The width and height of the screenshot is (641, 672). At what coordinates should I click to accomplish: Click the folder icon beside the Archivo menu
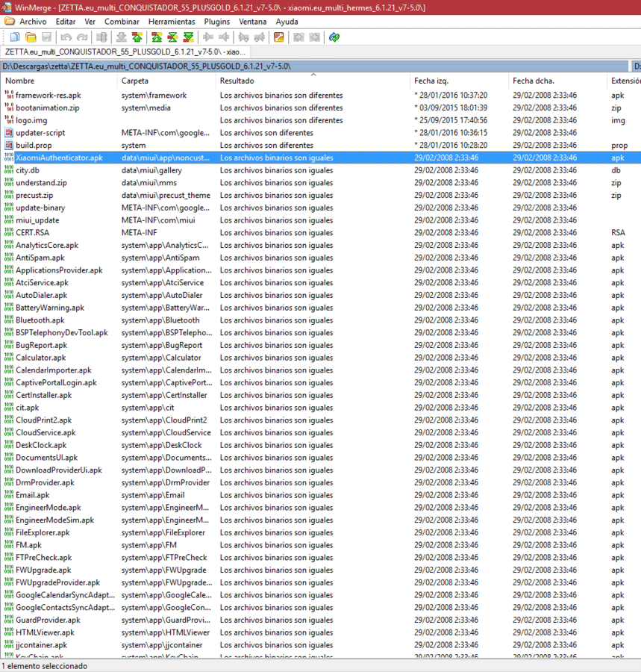pos(10,22)
